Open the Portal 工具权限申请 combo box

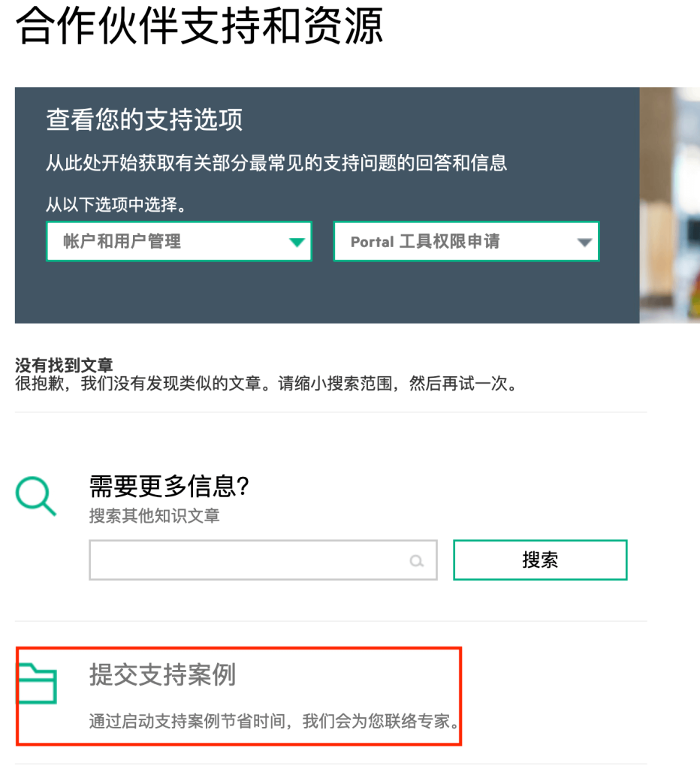pos(466,241)
